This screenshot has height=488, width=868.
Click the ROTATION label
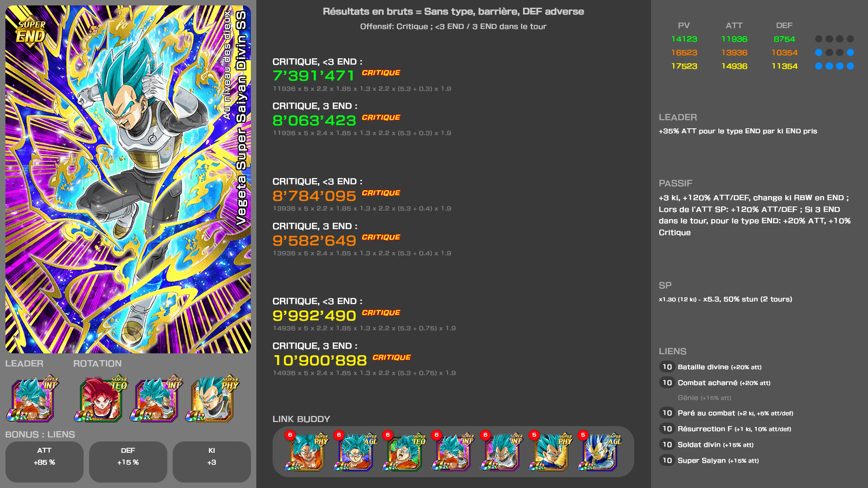[x=97, y=363]
